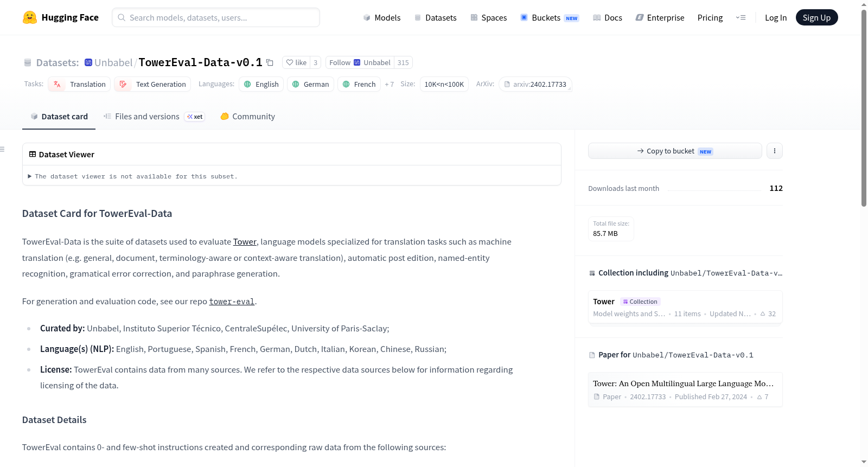Like the dataset with heart button
The width and height of the screenshot is (868, 467).
click(x=297, y=62)
